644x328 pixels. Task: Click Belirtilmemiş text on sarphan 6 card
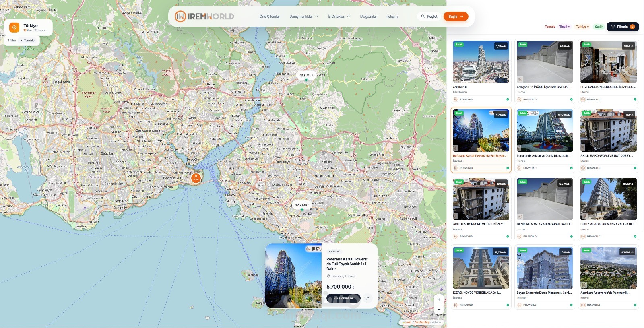[460, 92]
